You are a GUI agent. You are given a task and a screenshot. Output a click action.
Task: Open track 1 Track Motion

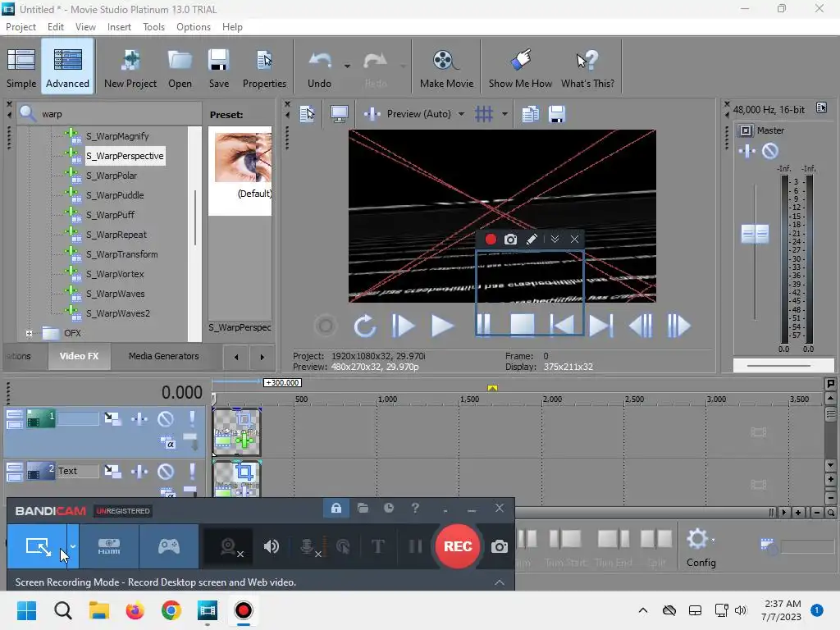[x=112, y=418]
